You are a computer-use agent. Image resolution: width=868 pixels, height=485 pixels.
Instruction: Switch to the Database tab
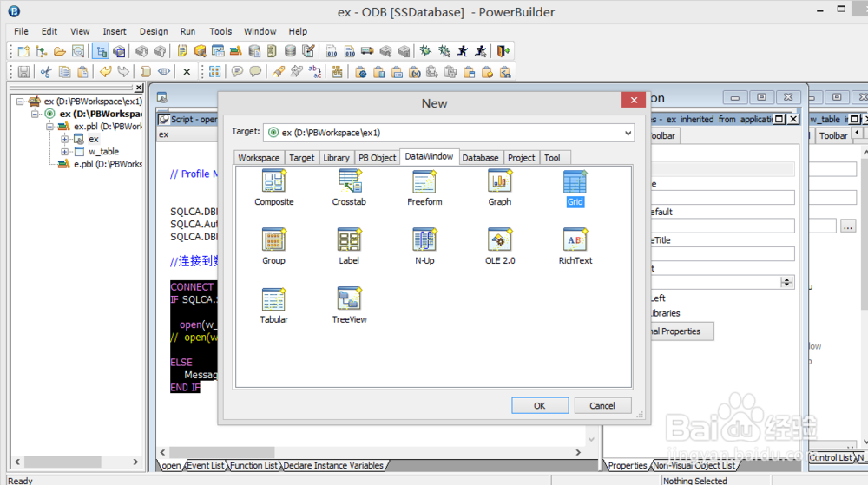point(481,158)
